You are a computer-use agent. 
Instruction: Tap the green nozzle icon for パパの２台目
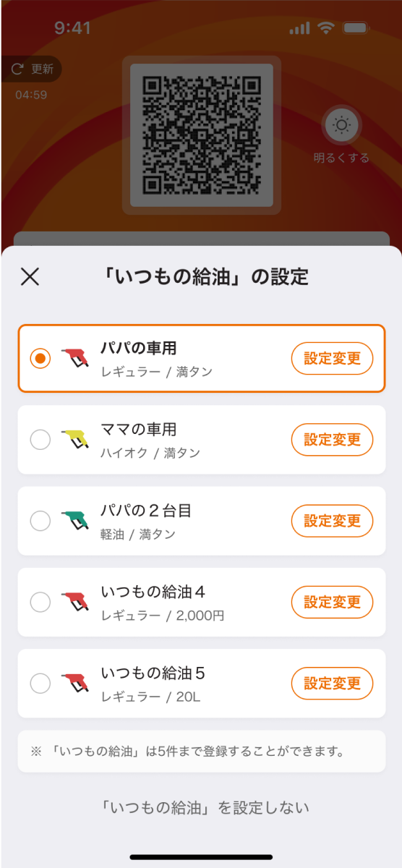pos(75,521)
